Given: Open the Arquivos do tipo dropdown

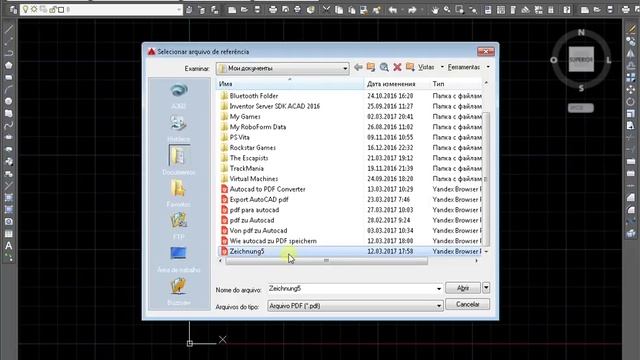Looking at the screenshot, I should (439, 306).
